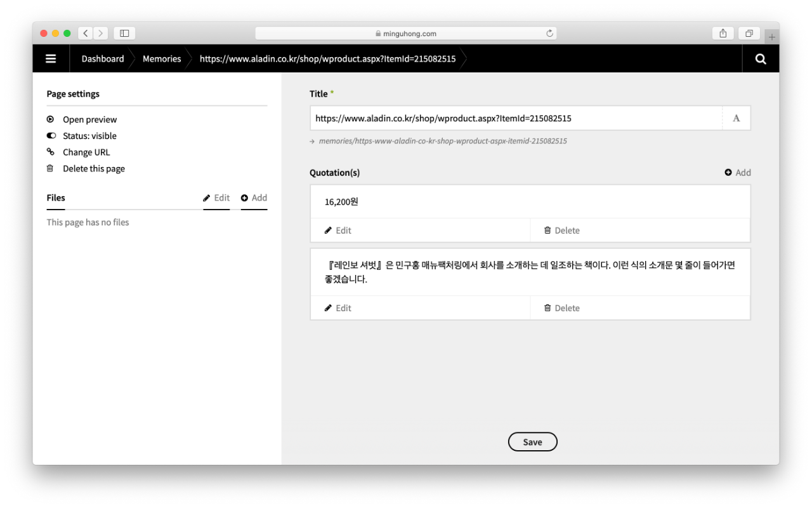Open new Safari tab plus button
Image resolution: width=812 pixels, height=508 pixels.
tap(772, 37)
